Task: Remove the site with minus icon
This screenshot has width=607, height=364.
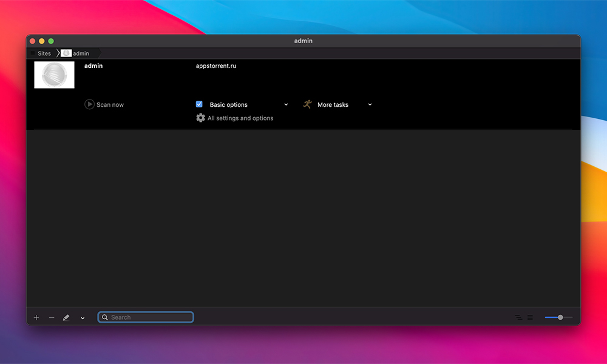Action: click(52, 317)
